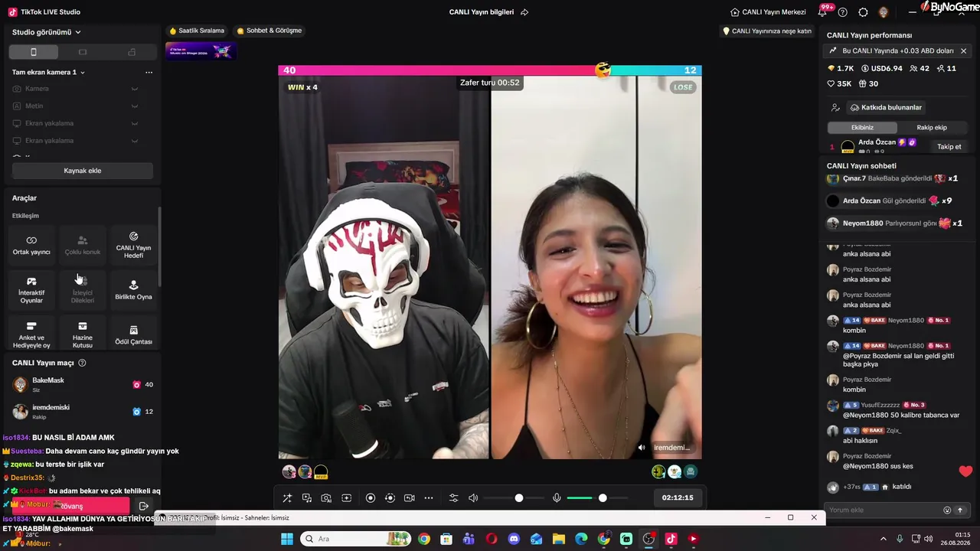The width and height of the screenshot is (980, 551).
Task: Open the music media tool icon
Action: (x=307, y=498)
